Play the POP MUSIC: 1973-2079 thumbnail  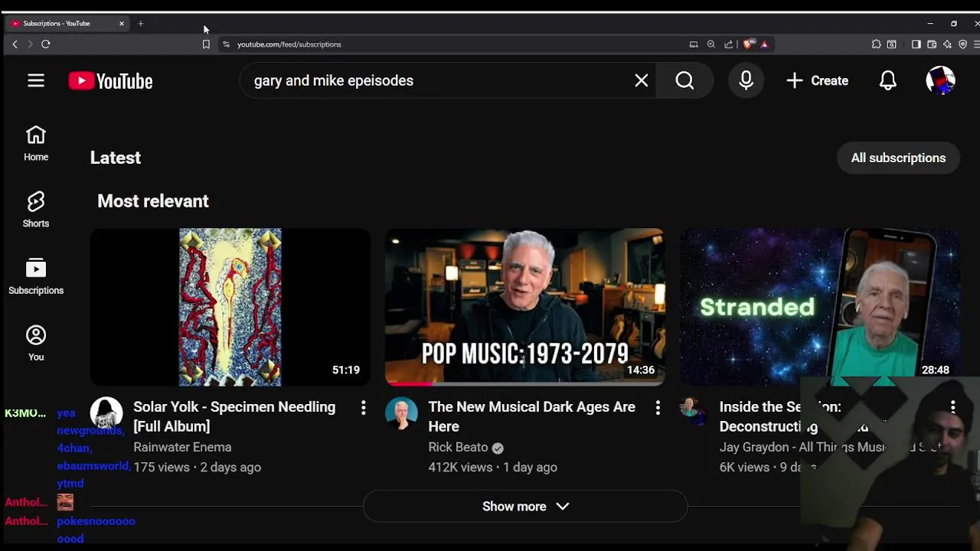[525, 307]
